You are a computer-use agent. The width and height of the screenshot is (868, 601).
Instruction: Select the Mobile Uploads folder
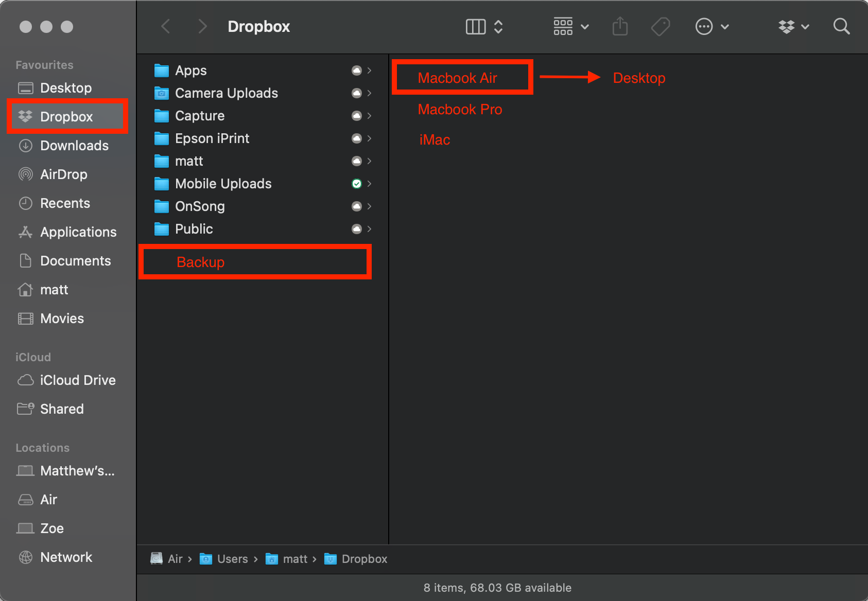263,184
